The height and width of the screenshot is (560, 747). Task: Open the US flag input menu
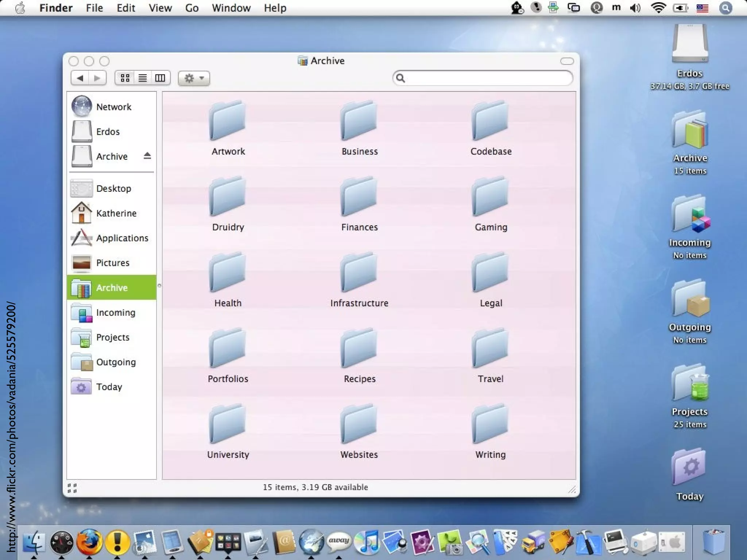click(702, 8)
